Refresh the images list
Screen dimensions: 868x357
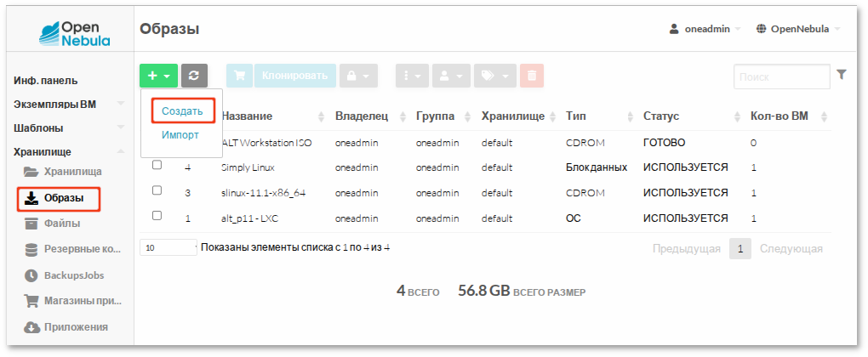click(194, 76)
